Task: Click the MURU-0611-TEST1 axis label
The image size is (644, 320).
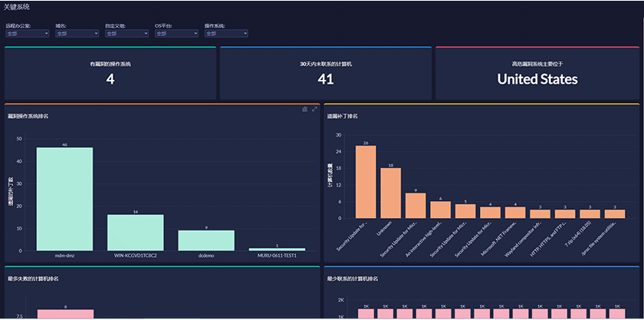Action: pos(278,256)
